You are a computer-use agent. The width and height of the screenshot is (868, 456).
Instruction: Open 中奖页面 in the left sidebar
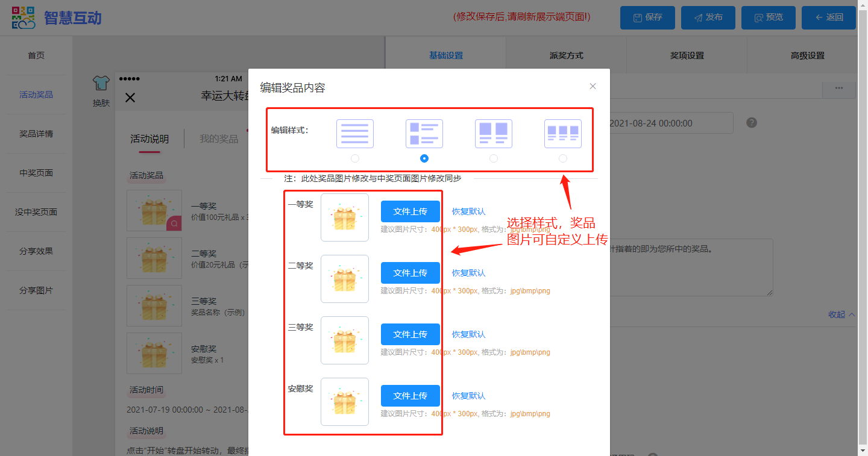coord(36,173)
